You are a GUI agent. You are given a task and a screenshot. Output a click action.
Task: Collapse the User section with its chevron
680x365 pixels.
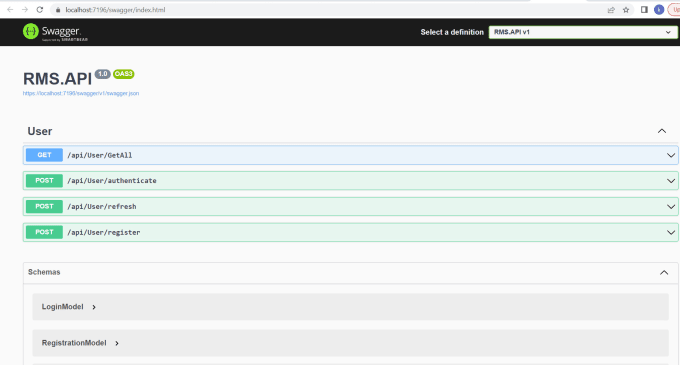(x=662, y=131)
